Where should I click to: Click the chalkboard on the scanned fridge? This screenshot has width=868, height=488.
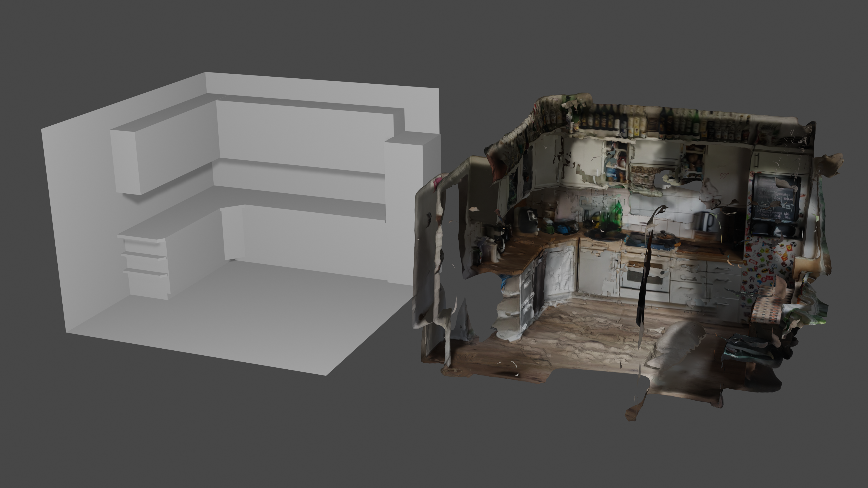[776, 199]
